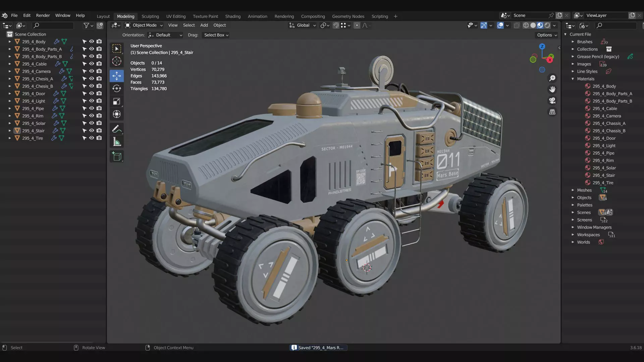Select 295_4_Chassis_A material entry
The image size is (644, 362).
[609, 123]
